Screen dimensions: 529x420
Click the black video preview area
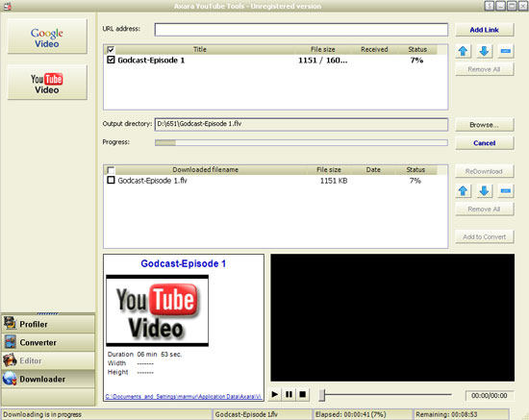[392, 317]
